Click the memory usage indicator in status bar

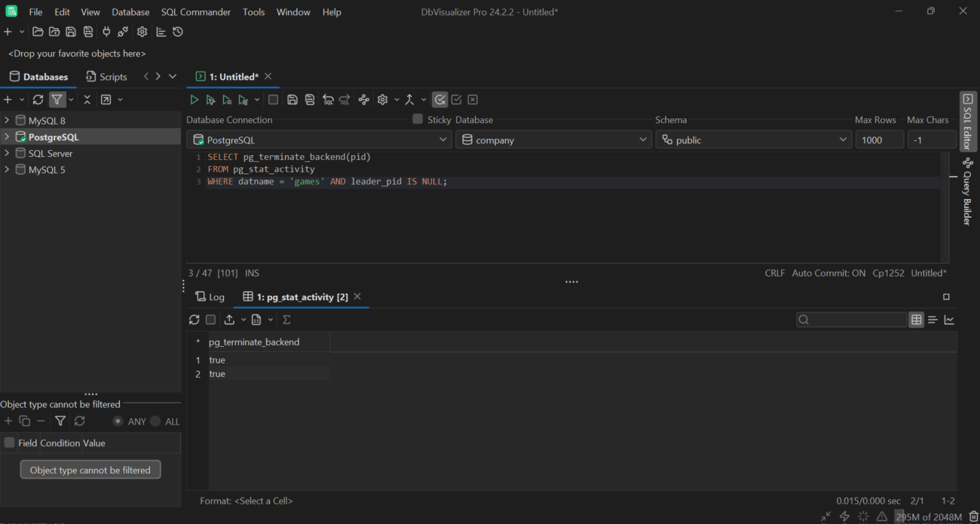929,516
